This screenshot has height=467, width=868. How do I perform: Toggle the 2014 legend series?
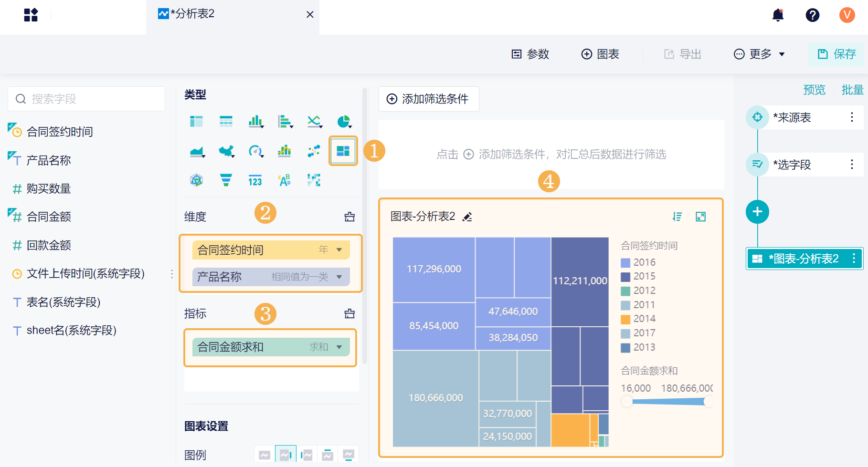[638, 319]
